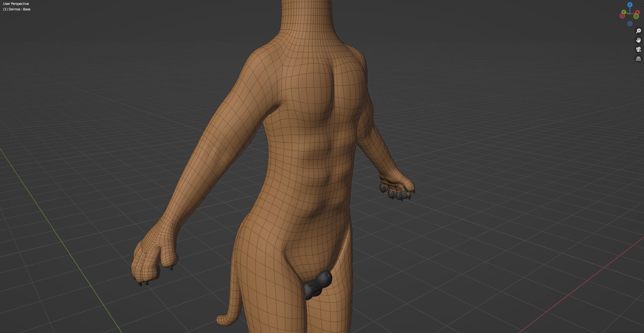Click the "(1) Deimos : Base" object label
The width and height of the screenshot is (644, 333).
pyautogui.click(x=17, y=9)
